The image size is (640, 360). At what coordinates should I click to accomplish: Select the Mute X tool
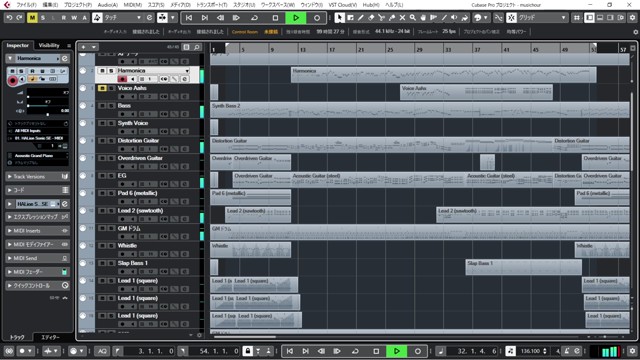[x=402, y=18]
